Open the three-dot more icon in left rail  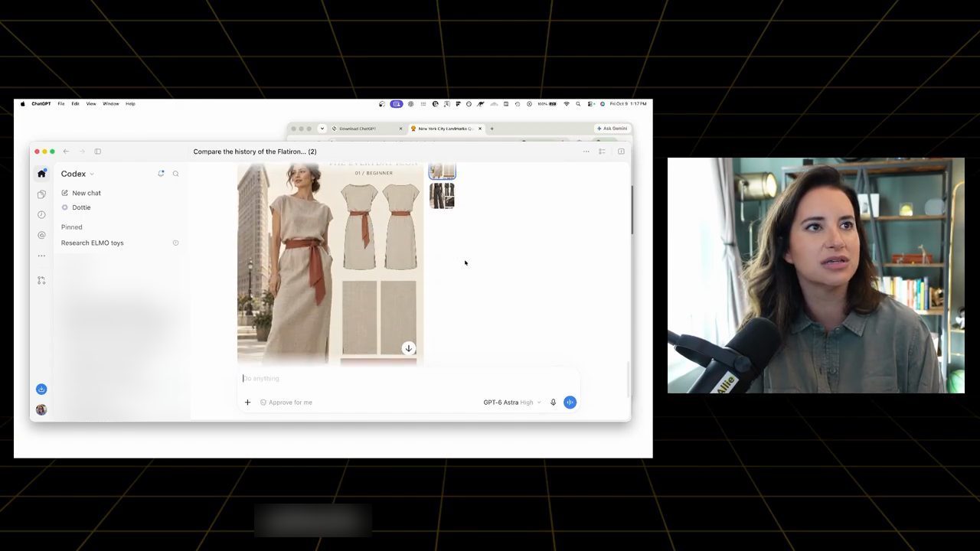click(41, 256)
